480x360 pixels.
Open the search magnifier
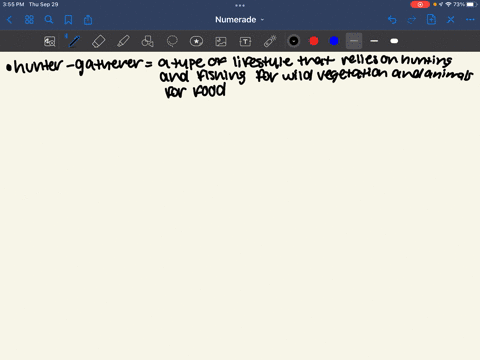(49, 20)
